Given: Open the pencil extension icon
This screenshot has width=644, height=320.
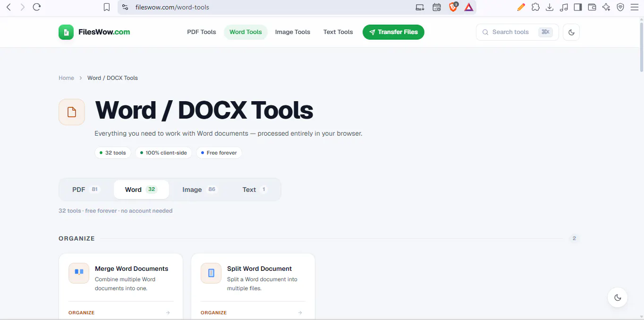Looking at the screenshot, I should coord(521,7).
